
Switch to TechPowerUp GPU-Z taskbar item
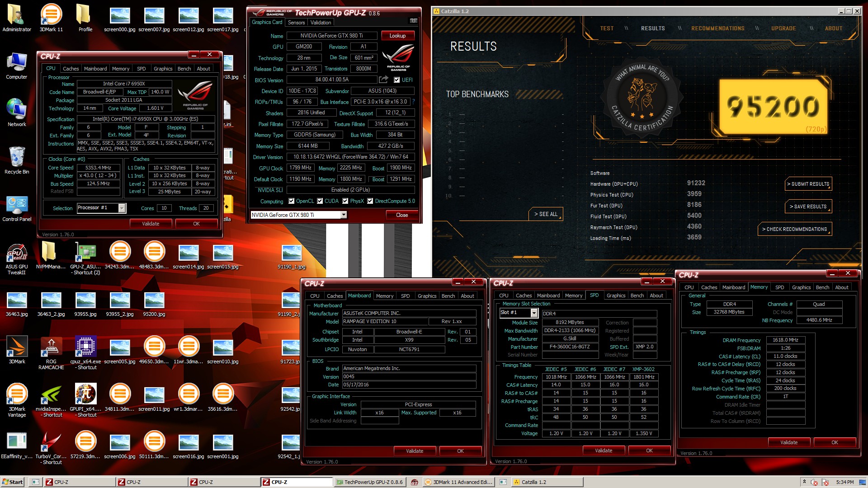(370, 482)
